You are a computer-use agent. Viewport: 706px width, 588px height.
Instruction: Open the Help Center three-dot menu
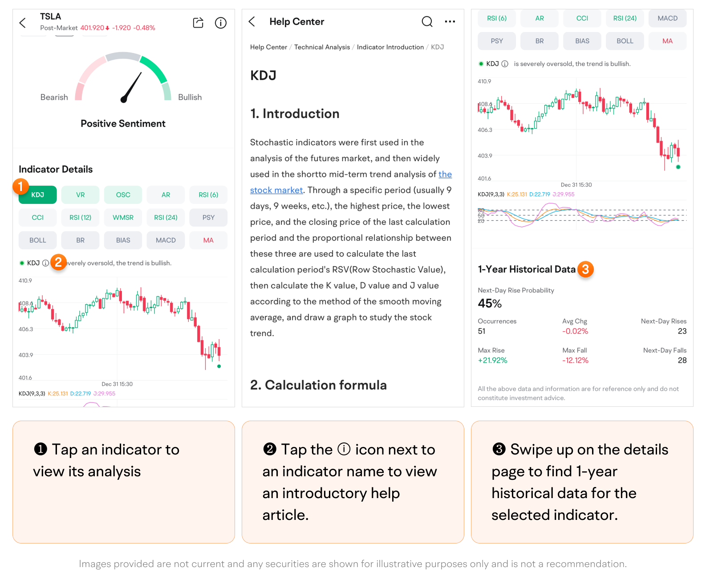pyautogui.click(x=450, y=21)
